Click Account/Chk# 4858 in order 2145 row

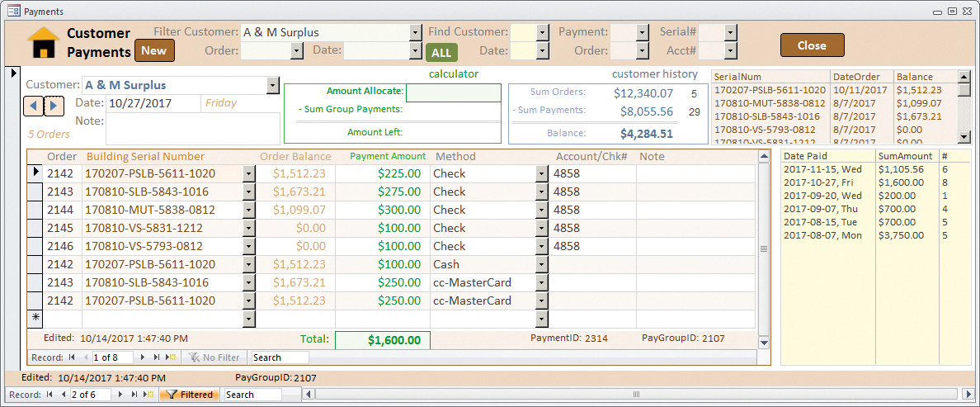592,228
